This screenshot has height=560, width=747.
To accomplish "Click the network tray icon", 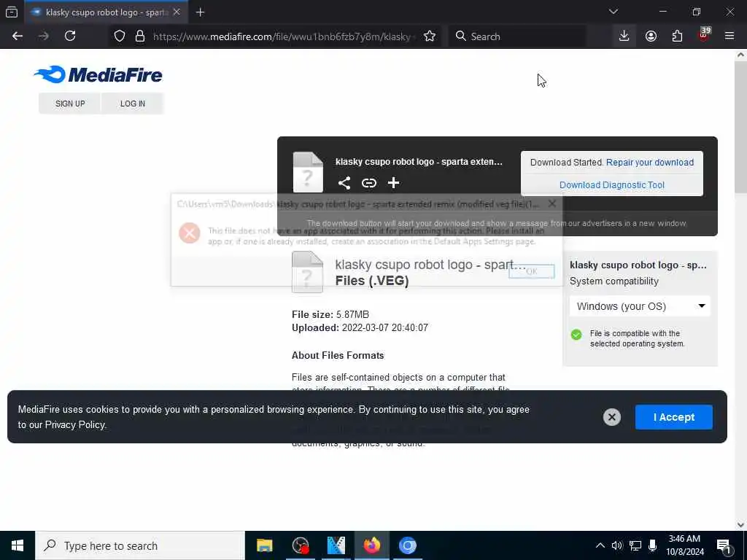I will (x=635, y=545).
